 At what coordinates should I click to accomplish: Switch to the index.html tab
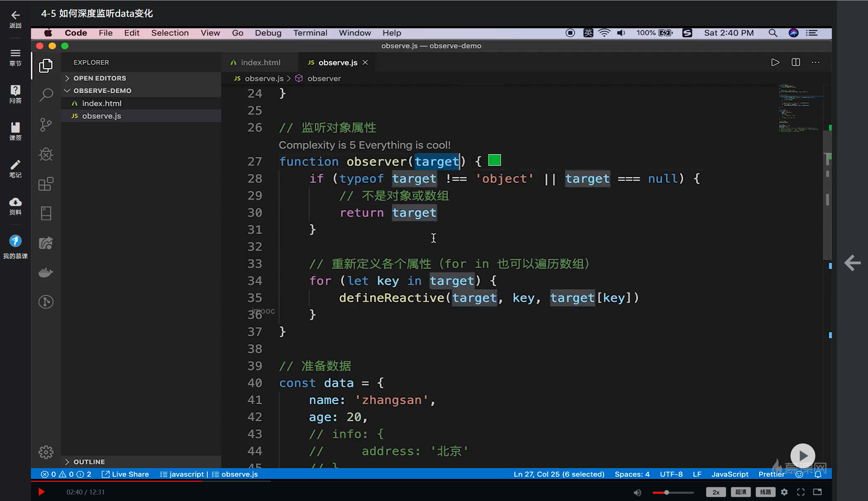[x=260, y=63]
